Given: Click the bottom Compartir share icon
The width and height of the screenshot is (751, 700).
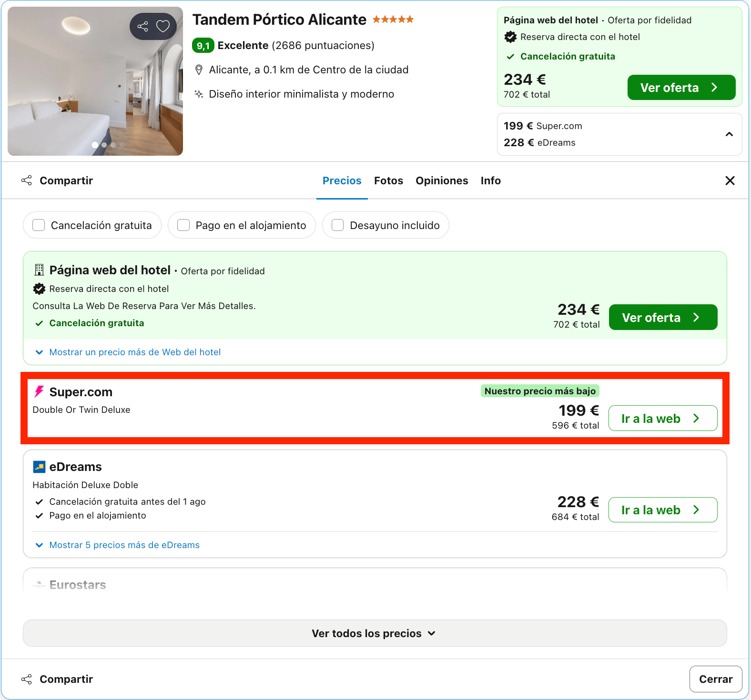Looking at the screenshot, I should (27, 679).
